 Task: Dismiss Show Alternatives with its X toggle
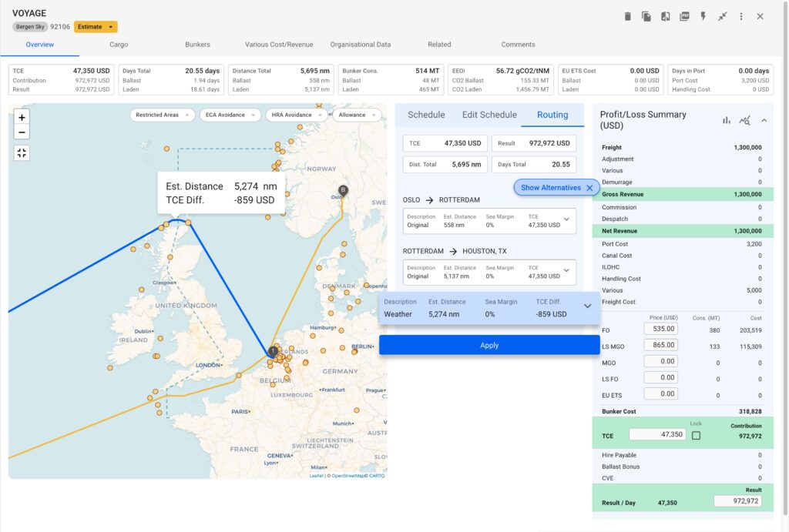(589, 187)
